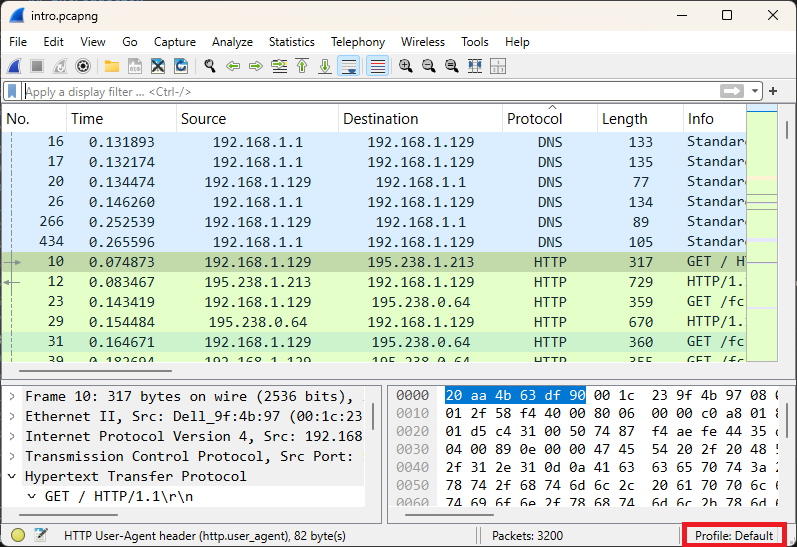The width and height of the screenshot is (797, 547).
Task: Expand the Frame 10 tree row
Action: (12, 396)
